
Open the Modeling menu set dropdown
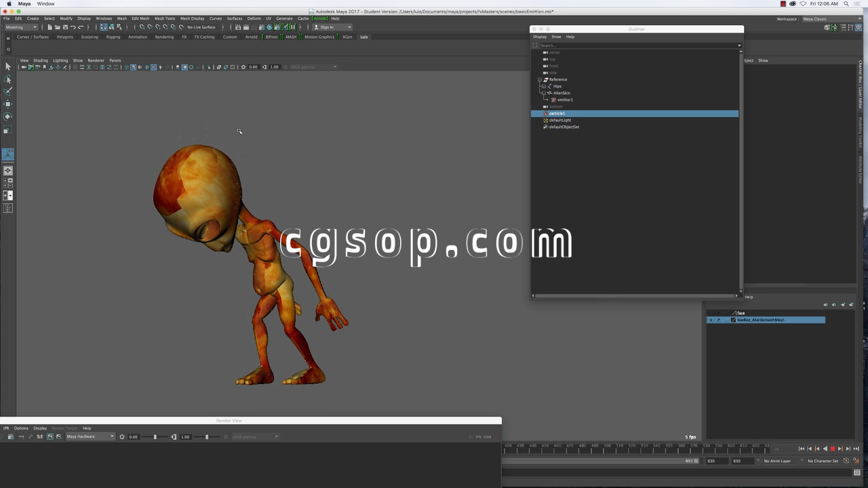(x=22, y=27)
